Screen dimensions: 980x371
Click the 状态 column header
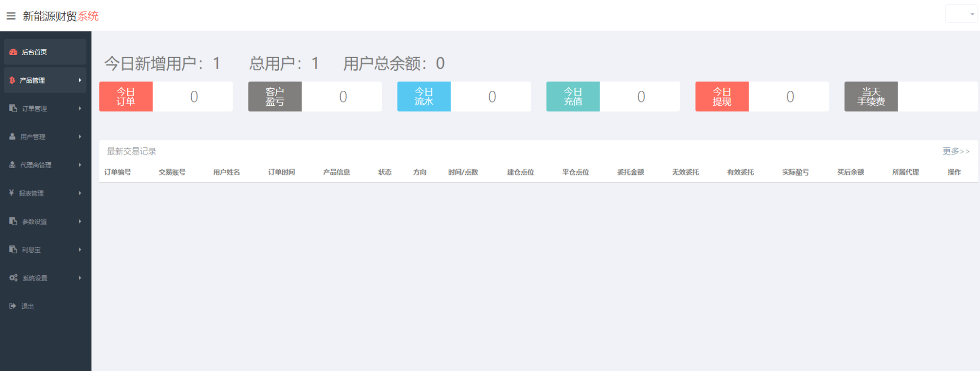(x=385, y=172)
